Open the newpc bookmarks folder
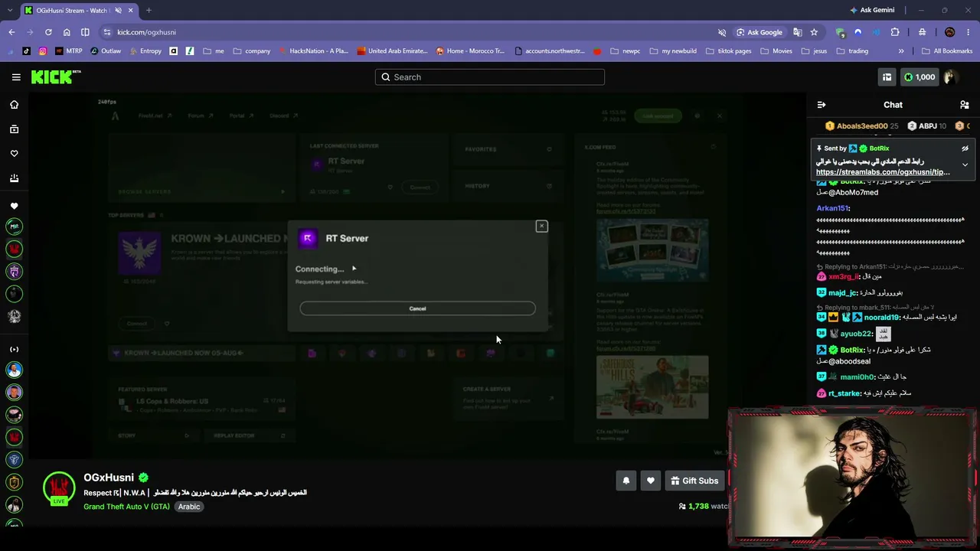The width and height of the screenshot is (980, 551). tap(626, 51)
